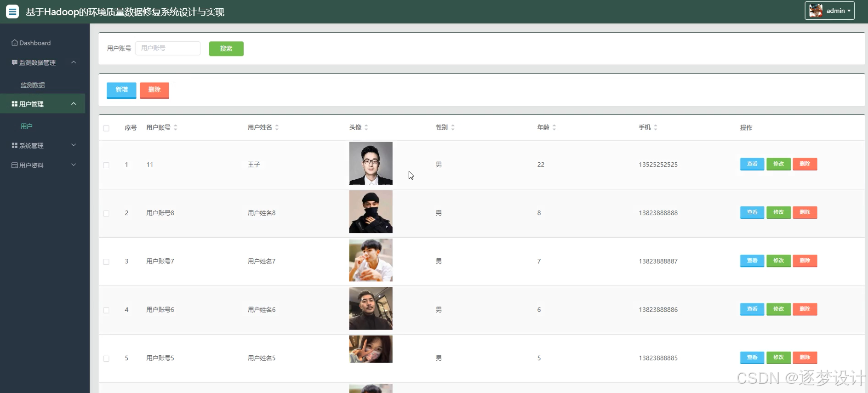
Task: Open avatar thumbnail of 用户姓名6
Action: click(371, 308)
